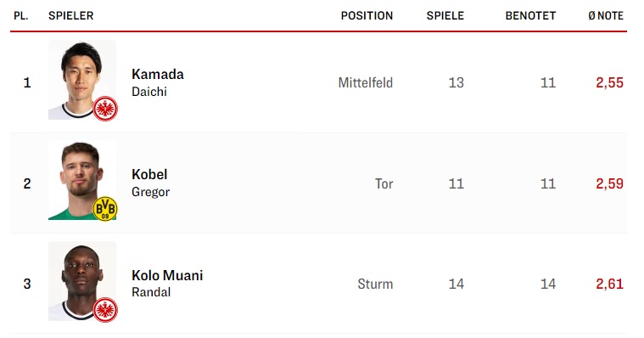Image resolution: width=644 pixels, height=338 pixels.
Task: Sort table by the Ø NOTE column
Action: [x=606, y=15]
